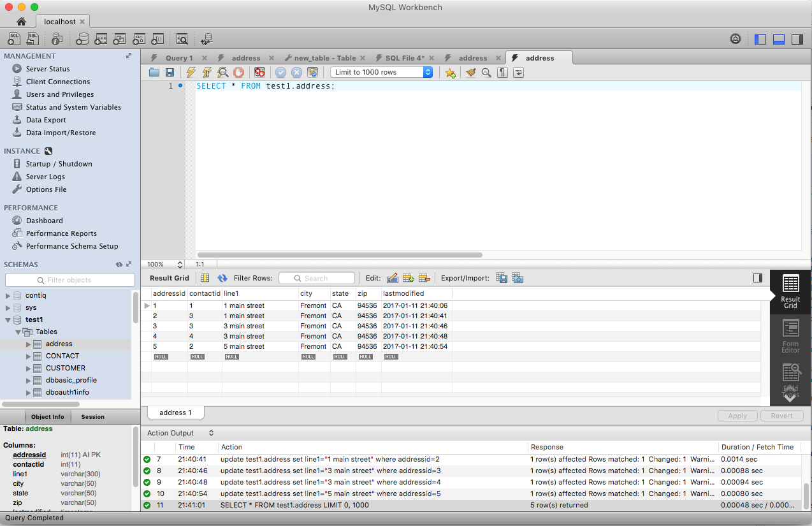The height and width of the screenshot is (526, 812).
Task: Open Users and Privileges
Action: (x=60, y=94)
